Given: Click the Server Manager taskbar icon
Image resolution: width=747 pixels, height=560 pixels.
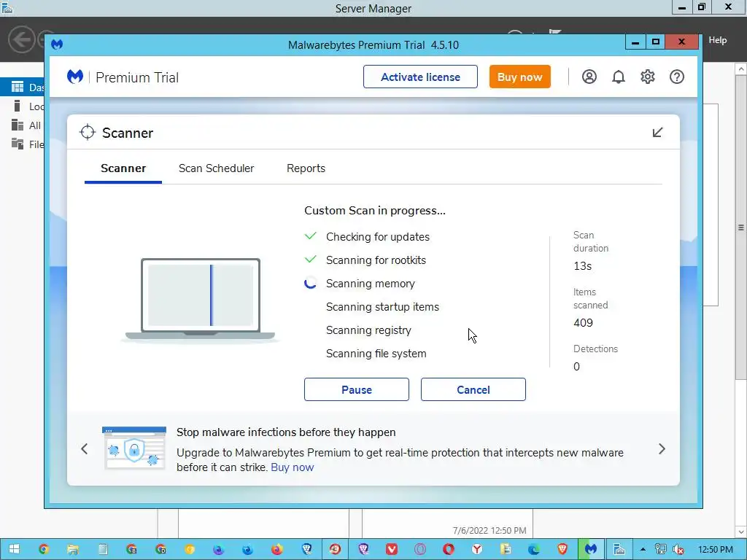Looking at the screenshot, I should pyautogui.click(x=619, y=550).
